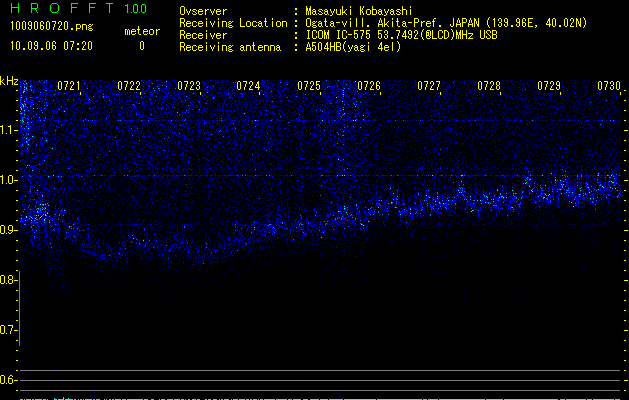The height and width of the screenshot is (400, 629).
Task: Select the Receiving Location value text
Action: coord(445,23)
